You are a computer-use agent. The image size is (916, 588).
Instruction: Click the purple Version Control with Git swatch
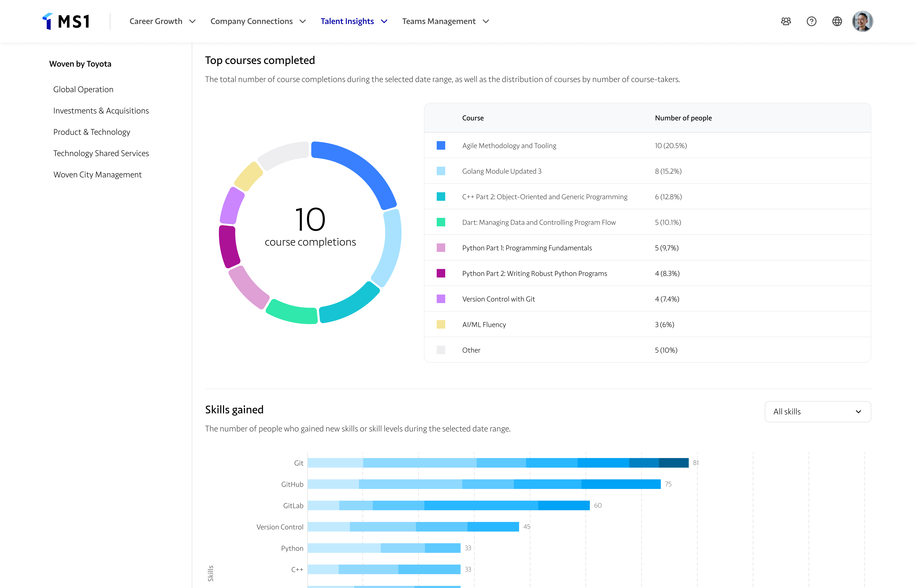point(441,299)
